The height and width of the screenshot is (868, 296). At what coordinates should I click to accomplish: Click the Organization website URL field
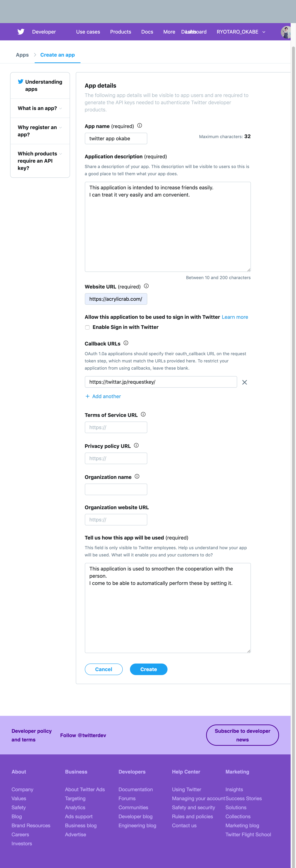(x=116, y=520)
